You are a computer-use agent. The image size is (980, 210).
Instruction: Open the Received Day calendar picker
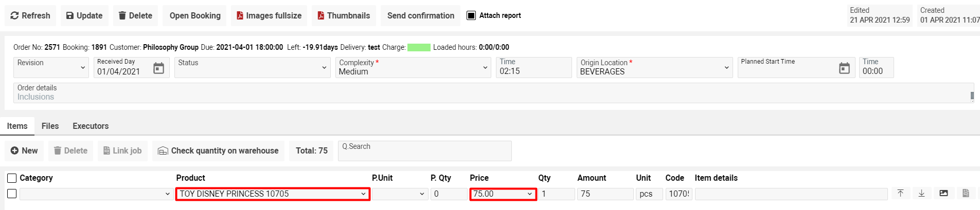click(x=158, y=68)
